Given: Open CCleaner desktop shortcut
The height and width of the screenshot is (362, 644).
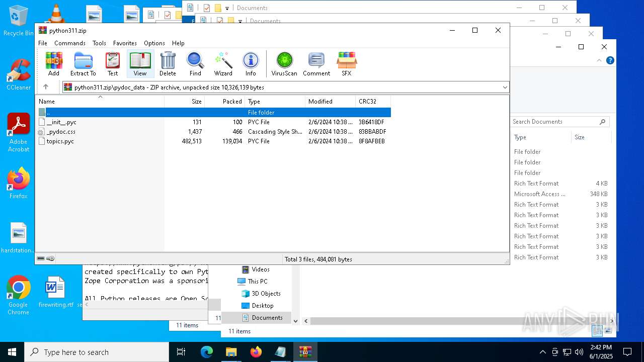Looking at the screenshot, I should coord(19,74).
